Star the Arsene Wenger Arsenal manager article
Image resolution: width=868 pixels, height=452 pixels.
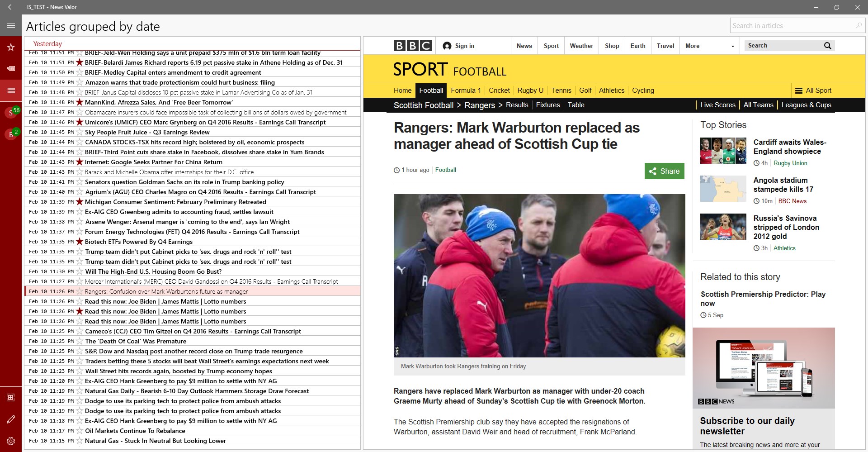pos(80,222)
